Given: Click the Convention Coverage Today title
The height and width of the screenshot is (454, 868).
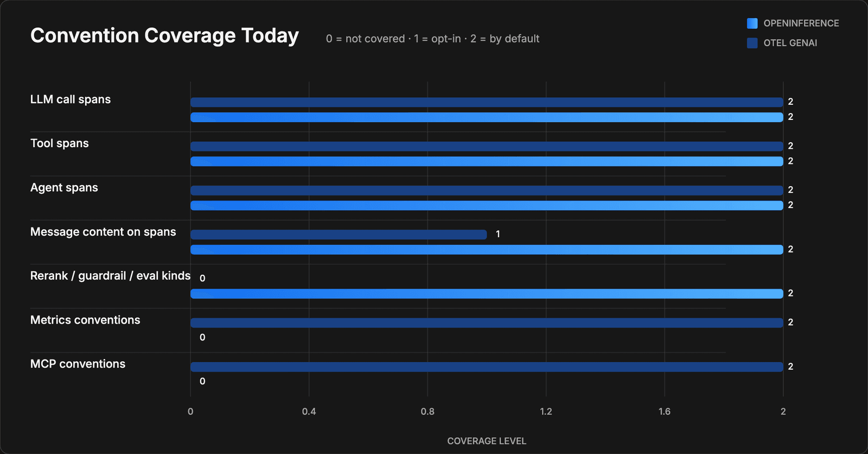Looking at the screenshot, I should pyautogui.click(x=164, y=36).
